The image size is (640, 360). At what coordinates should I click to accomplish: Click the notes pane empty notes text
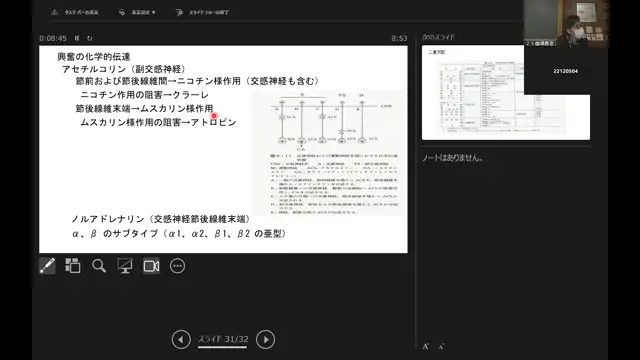pyautogui.click(x=453, y=158)
